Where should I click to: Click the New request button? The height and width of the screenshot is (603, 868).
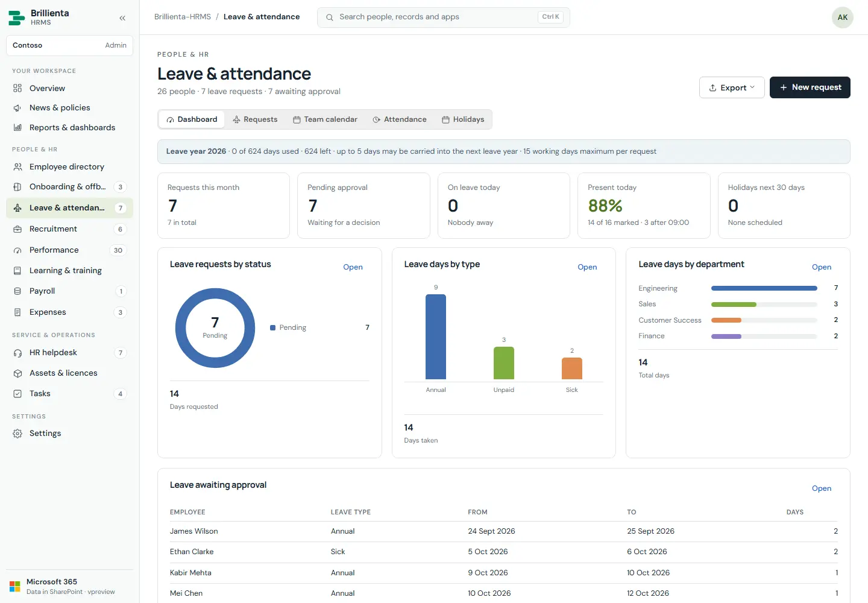[x=810, y=87]
